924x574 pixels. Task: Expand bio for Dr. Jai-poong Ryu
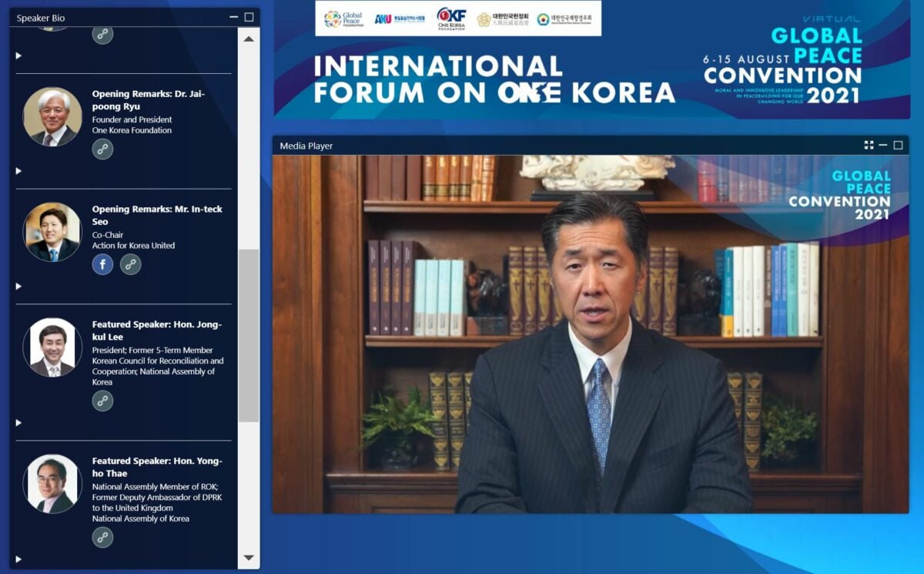pos(18,171)
